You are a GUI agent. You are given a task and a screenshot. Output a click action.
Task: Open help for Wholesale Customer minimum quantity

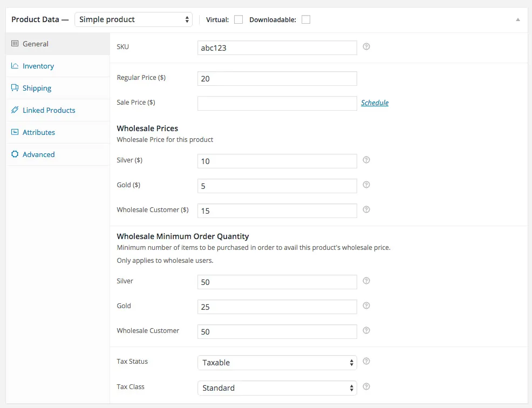[366, 330]
